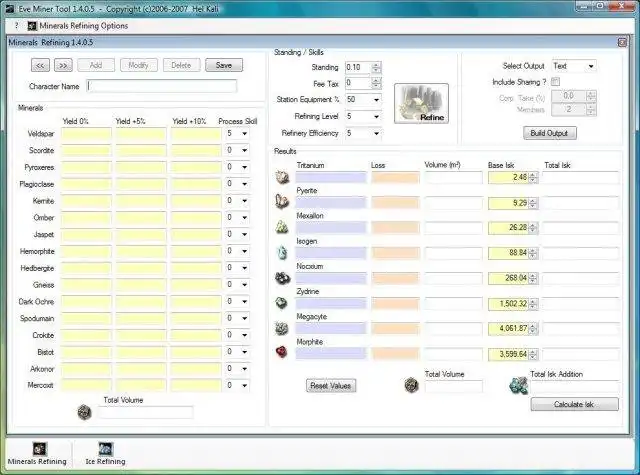This screenshot has width=640, height=475.
Task: Adjust the Fee Tax value spinner
Action: (x=376, y=83)
